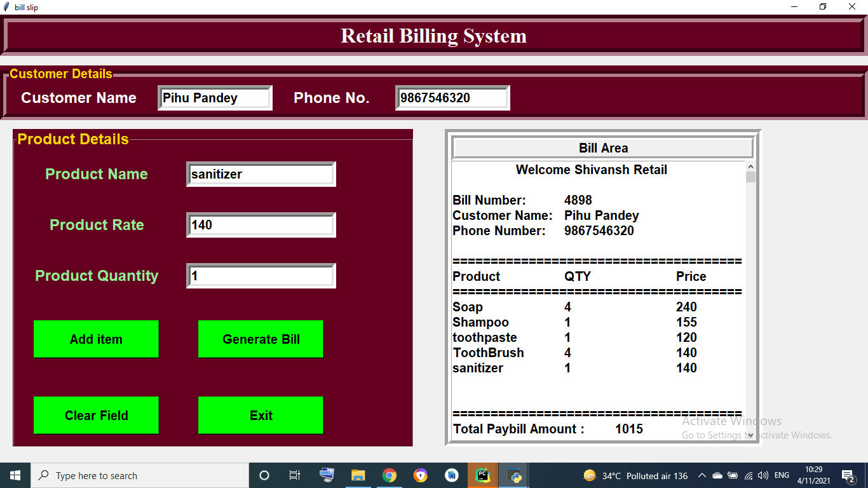The height and width of the screenshot is (488, 868).
Task: Open the volume control in the system tray
Action: (x=762, y=475)
